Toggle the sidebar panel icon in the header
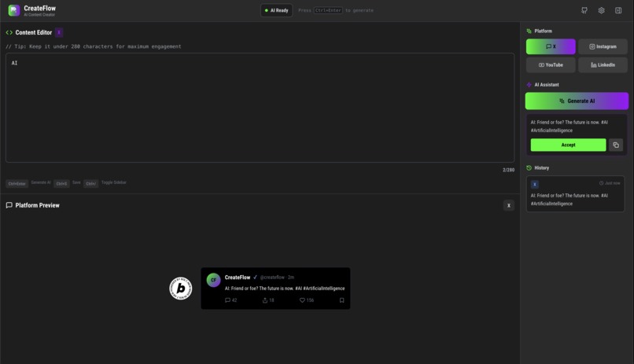The image size is (634, 364). (x=618, y=10)
